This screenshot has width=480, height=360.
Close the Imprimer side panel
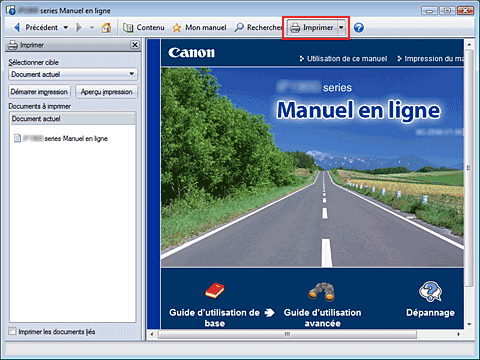pos(135,45)
